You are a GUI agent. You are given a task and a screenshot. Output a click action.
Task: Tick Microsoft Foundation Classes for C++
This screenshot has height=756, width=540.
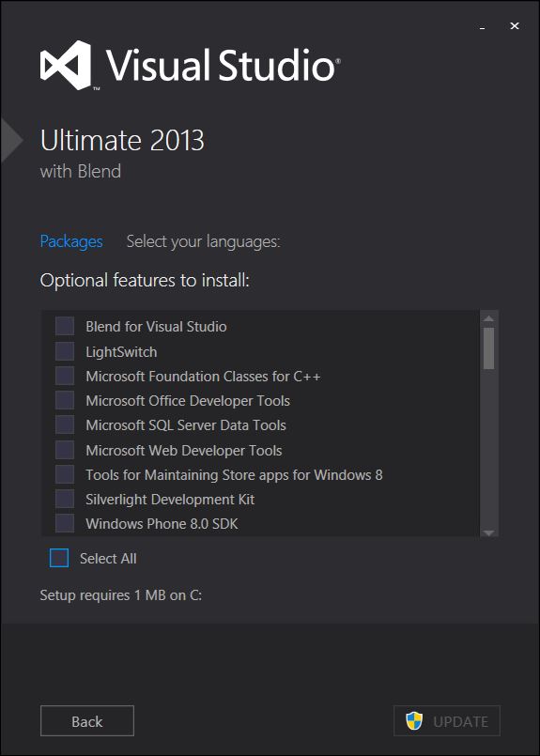65,376
